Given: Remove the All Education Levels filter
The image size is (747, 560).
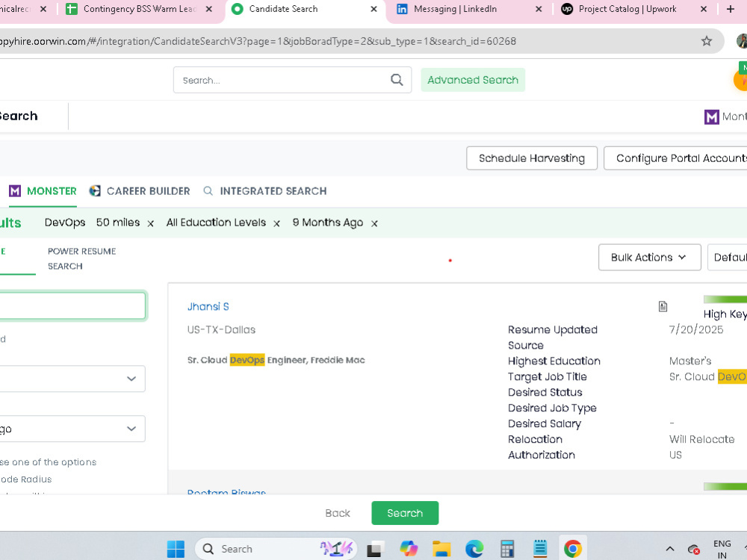Looking at the screenshot, I should [x=276, y=223].
